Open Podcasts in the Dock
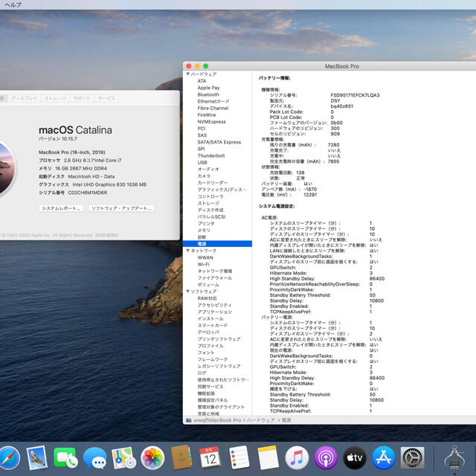 pos(326,458)
